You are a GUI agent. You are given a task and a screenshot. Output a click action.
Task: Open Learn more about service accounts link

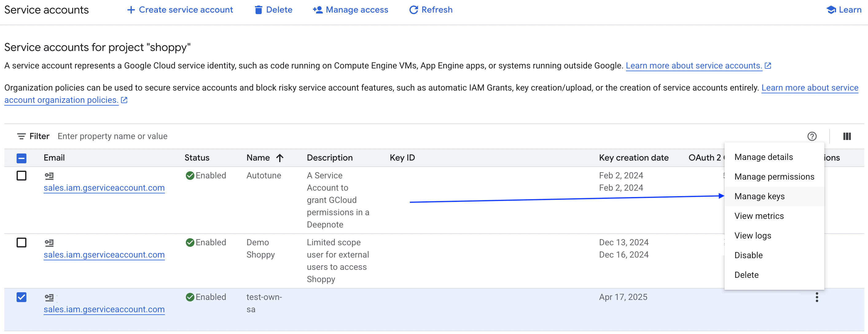[x=694, y=66]
